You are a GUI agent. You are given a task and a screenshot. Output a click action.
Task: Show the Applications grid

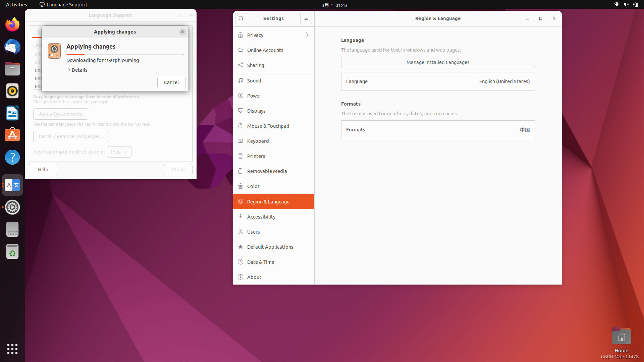tap(12, 349)
